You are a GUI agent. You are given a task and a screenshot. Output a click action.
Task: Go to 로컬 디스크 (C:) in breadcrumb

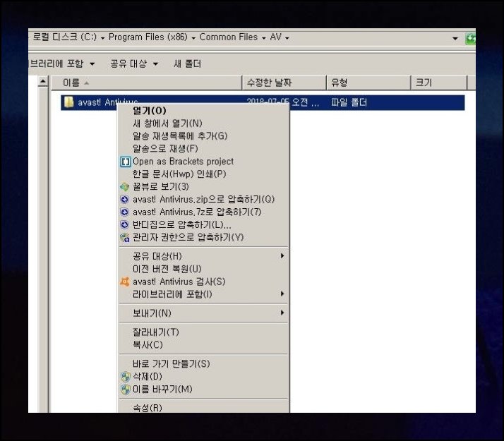[64, 37]
